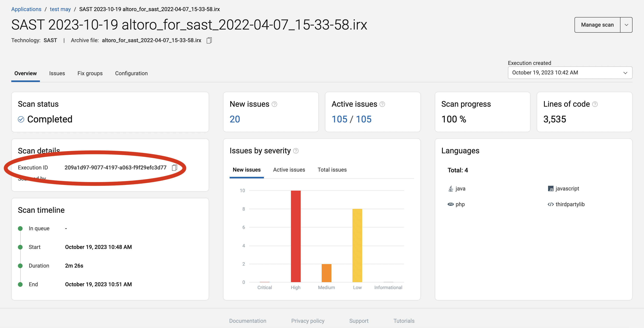Screen dimensions: 644x328
Task: Open the Configuration tab
Action: pyautogui.click(x=131, y=73)
